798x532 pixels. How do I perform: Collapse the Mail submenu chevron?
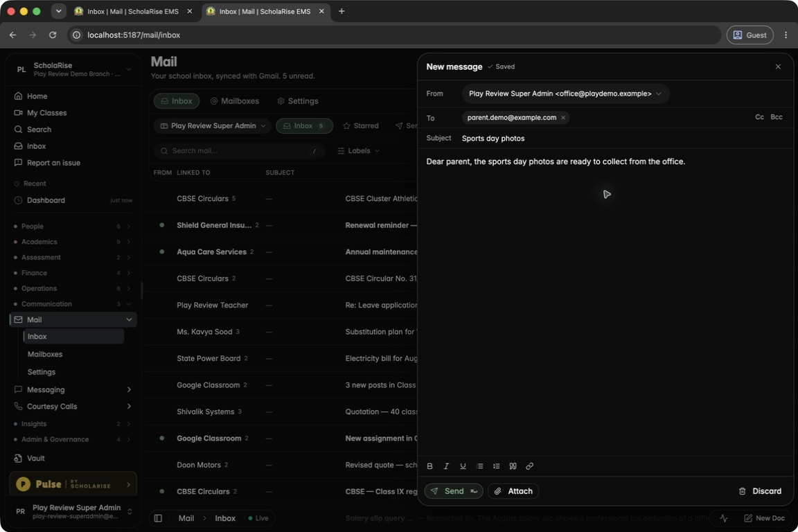coord(129,320)
